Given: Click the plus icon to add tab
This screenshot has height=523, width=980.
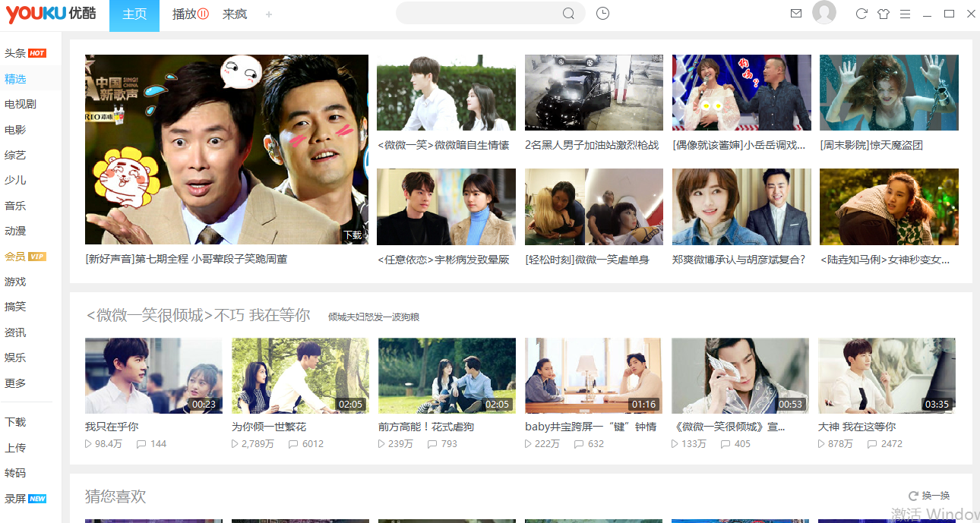Looking at the screenshot, I should point(269,14).
